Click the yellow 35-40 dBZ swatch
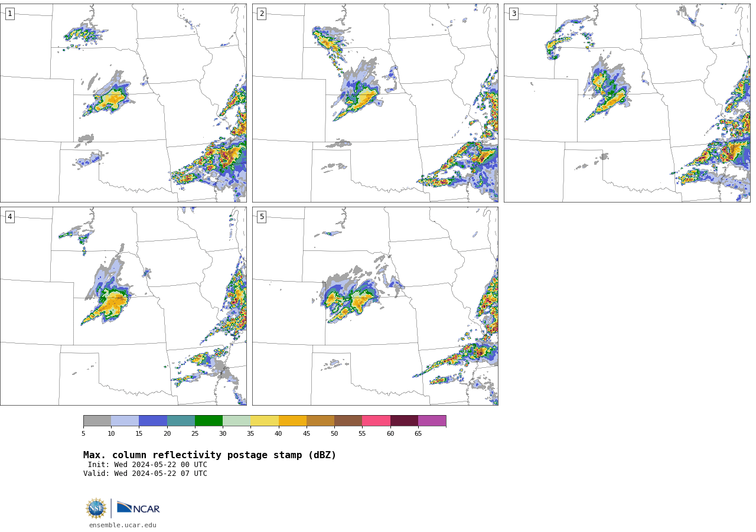756x532 pixels. click(265, 420)
